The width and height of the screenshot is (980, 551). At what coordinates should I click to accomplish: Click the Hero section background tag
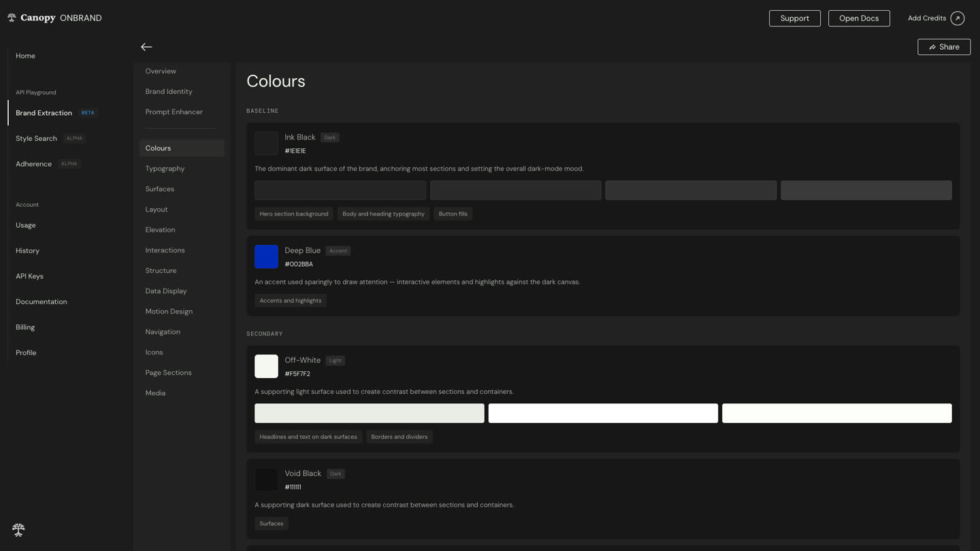pos(294,214)
